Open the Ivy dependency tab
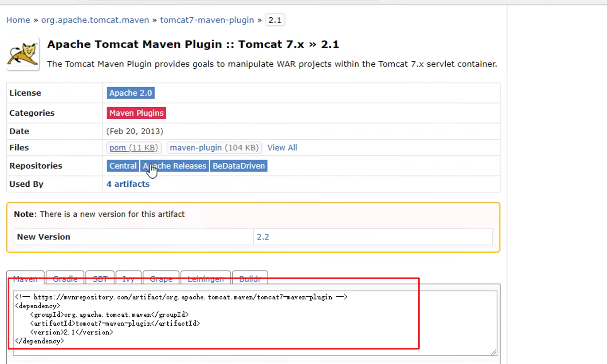Screen dimensions: 607x364 click(128, 279)
